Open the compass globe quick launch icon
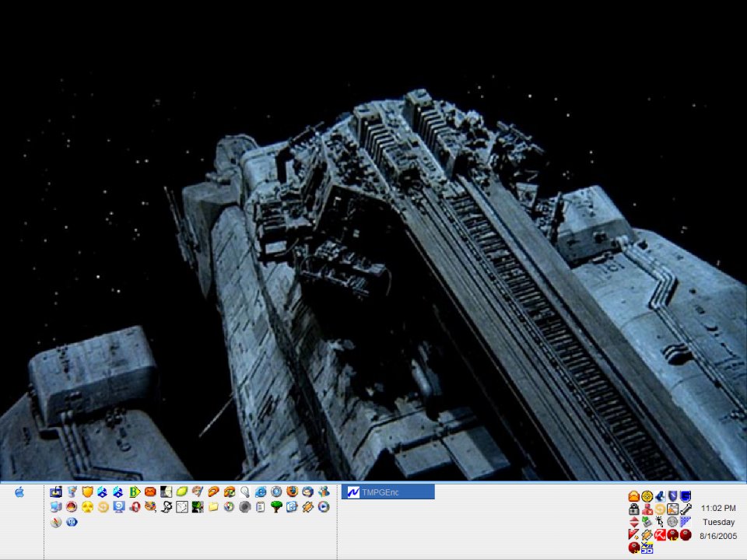 56,522
